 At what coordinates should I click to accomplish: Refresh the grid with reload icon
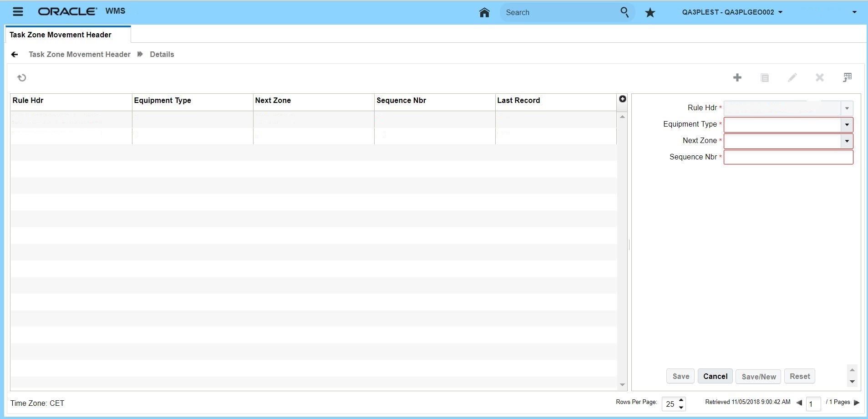pos(21,78)
